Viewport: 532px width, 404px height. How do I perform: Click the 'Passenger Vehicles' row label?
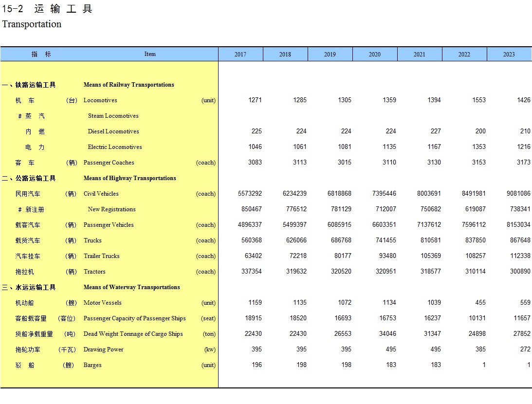(x=109, y=225)
